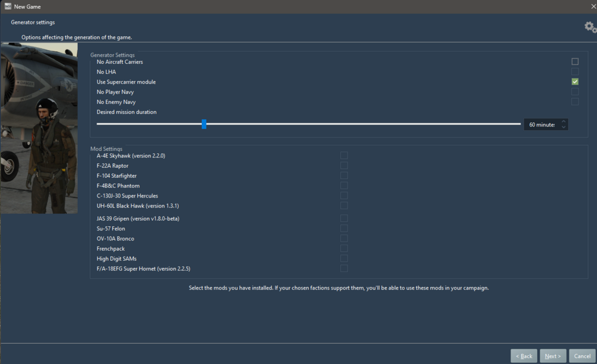Enable the OV-10A Bronco mod

tap(344, 238)
